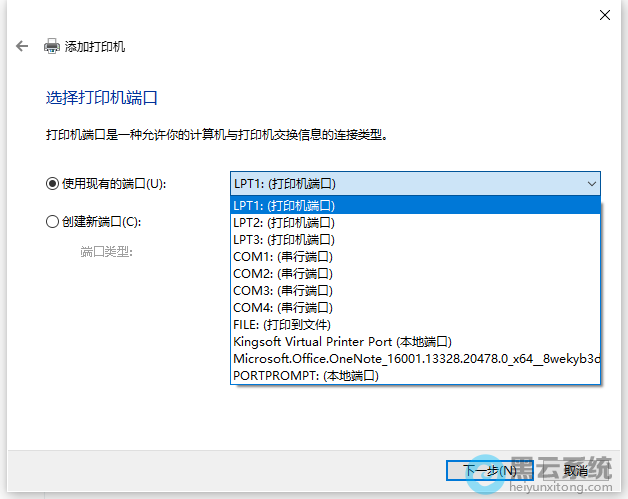Select the 使用现有的端口 radio button
628x499 pixels.
point(53,183)
